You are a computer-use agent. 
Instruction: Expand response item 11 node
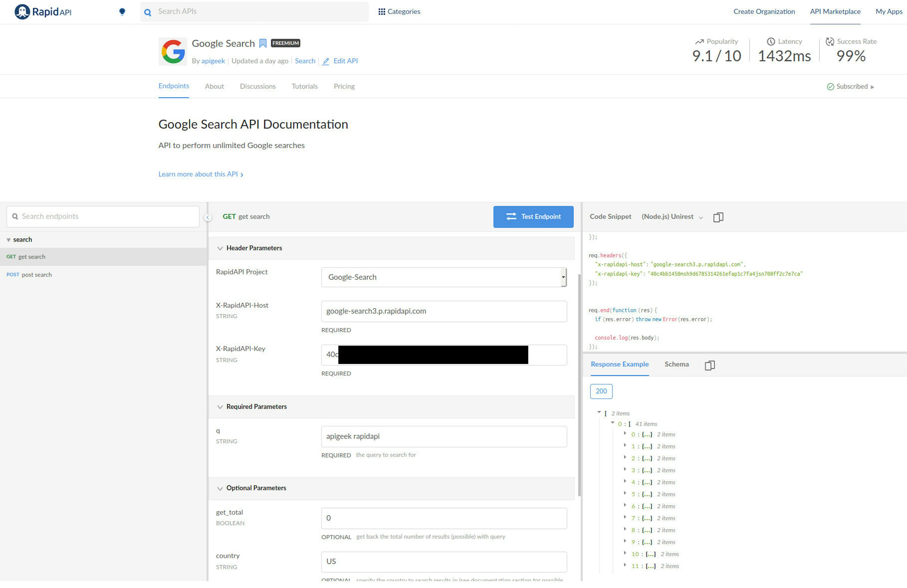point(625,565)
